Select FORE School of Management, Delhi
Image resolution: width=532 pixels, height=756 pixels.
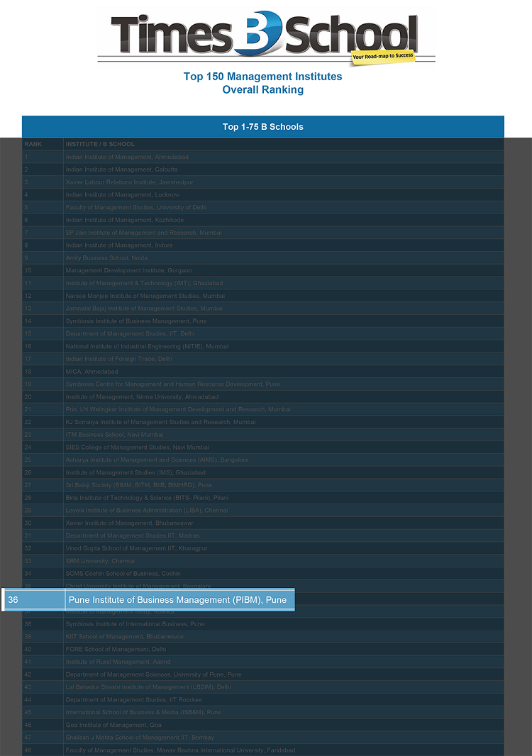click(x=116, y=649)
